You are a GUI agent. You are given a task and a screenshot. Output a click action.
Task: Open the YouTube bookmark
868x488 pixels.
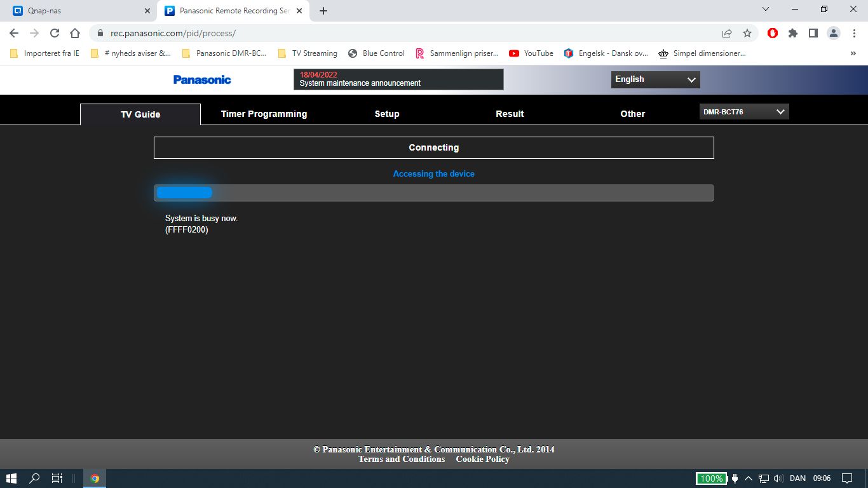531,53
